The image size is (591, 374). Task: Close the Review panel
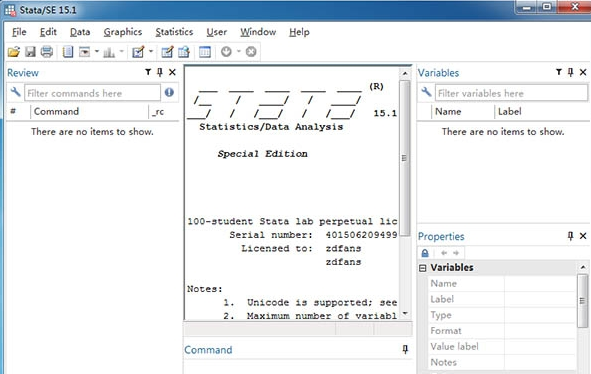[x=172, y=72]
